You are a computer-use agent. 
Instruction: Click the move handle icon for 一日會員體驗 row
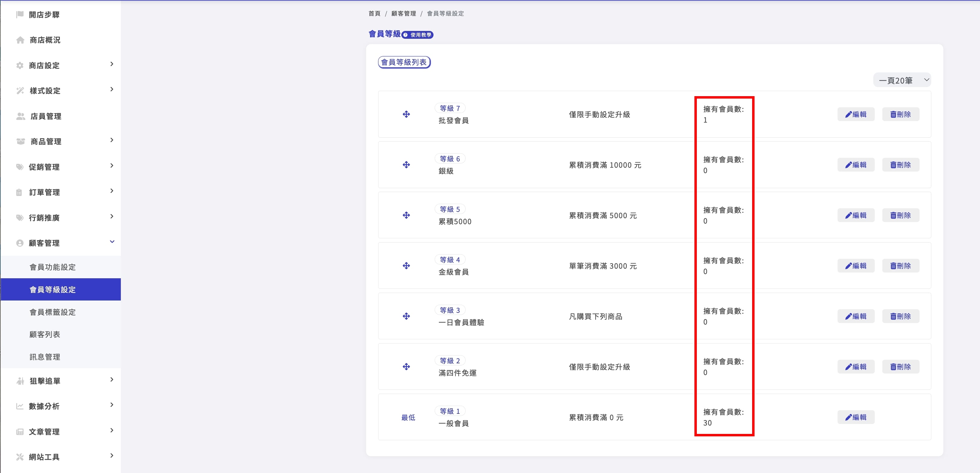406,316
